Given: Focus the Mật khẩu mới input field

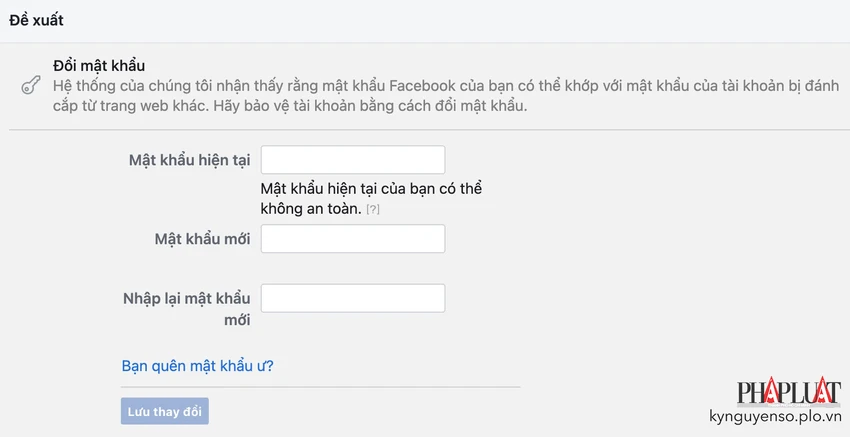Looking at the screenshot, I should pos(353,239).
